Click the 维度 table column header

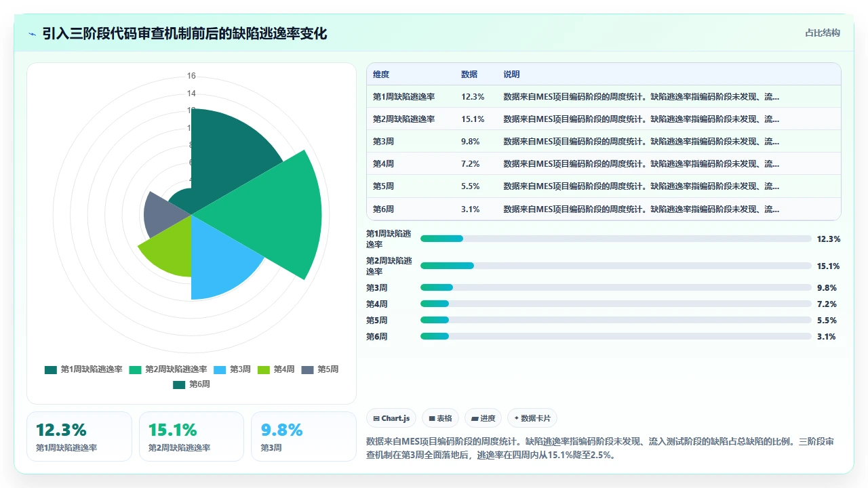pos(381,75)
